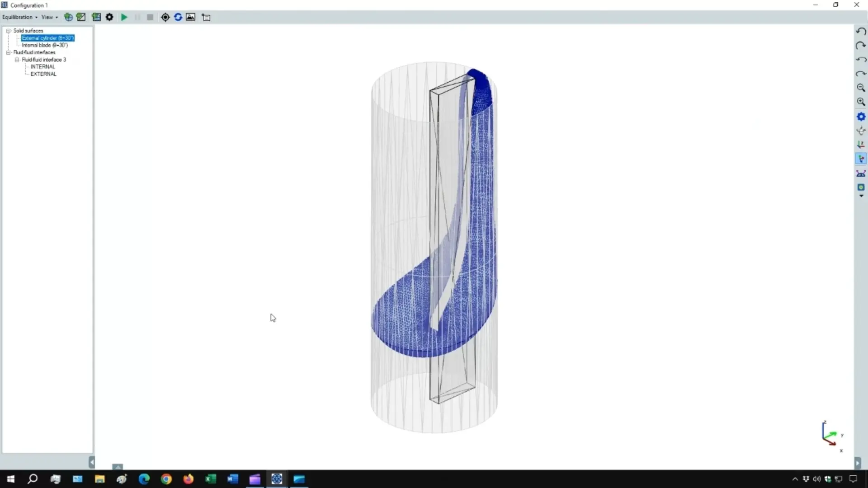Expand the right toolbar overflow arrow

coord(861,196)
